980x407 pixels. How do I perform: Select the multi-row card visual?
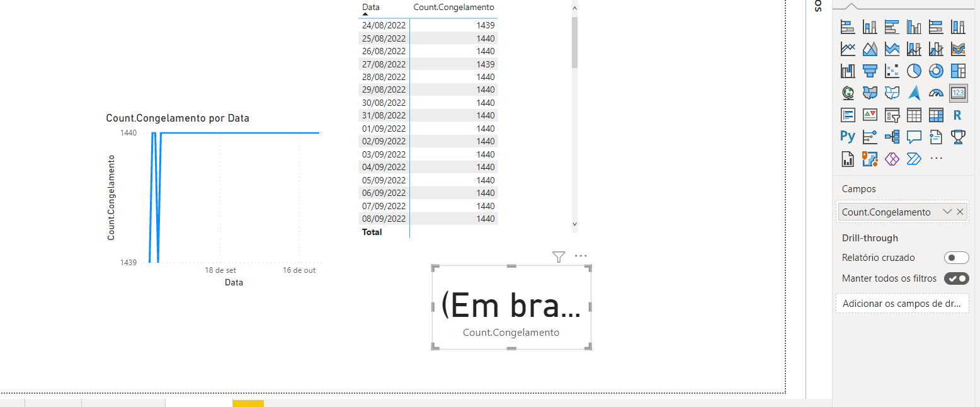(848, 115)
